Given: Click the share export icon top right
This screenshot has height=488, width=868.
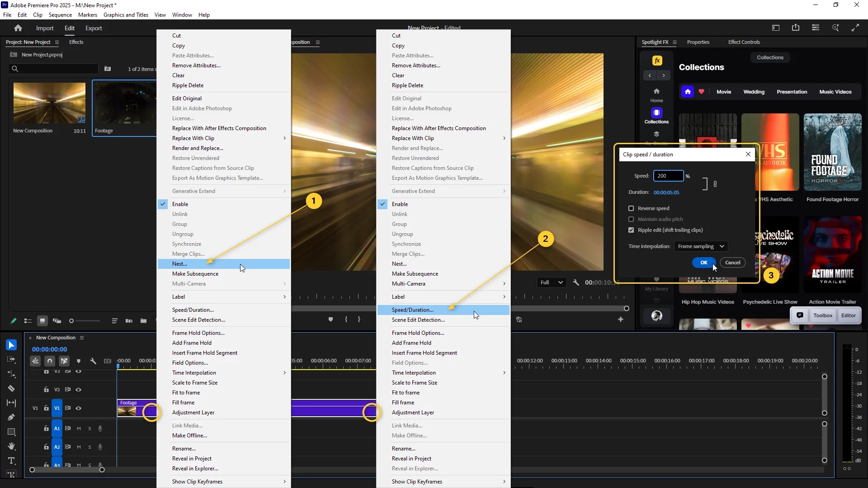Looking at the screenshot, I should coord(796,28).
